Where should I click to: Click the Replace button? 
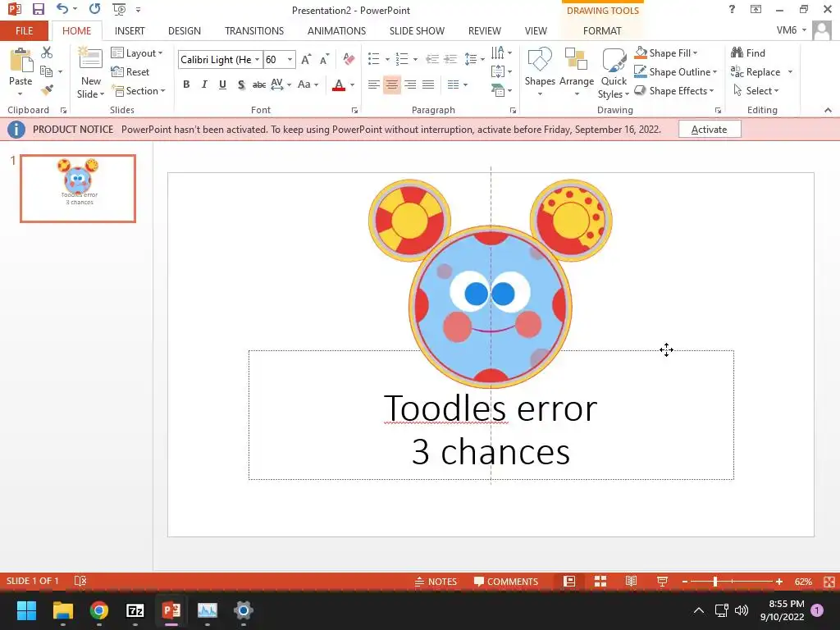point(756,72)
